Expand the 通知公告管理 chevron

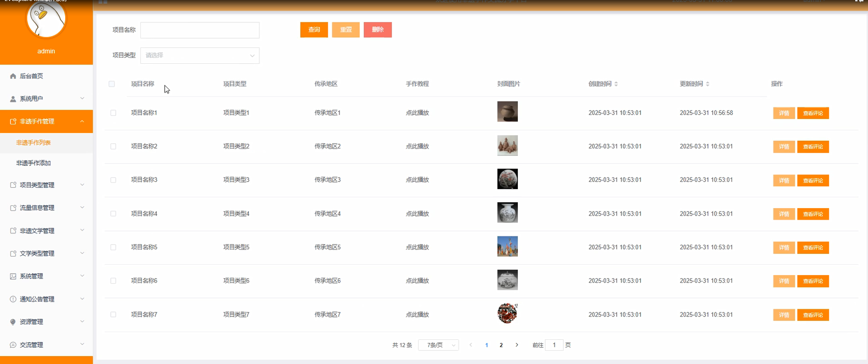(x=82, y=299)
